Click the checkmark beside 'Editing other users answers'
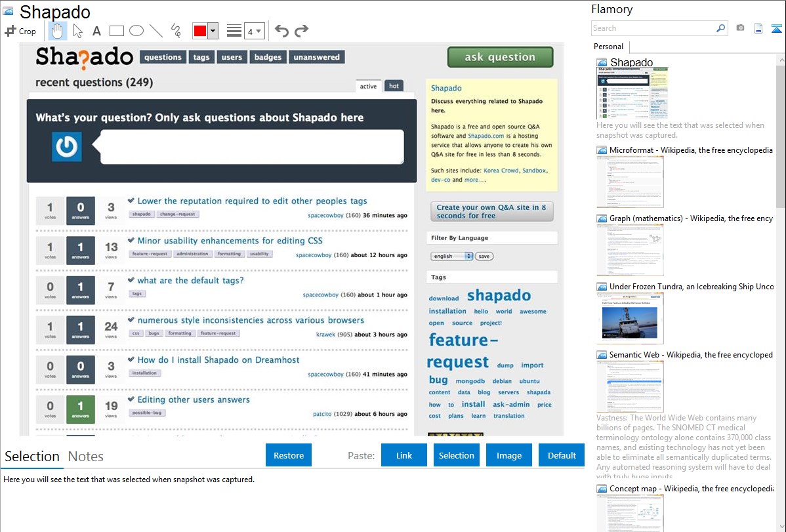Viewport: 786px width, 532px height. coord(131,399)
